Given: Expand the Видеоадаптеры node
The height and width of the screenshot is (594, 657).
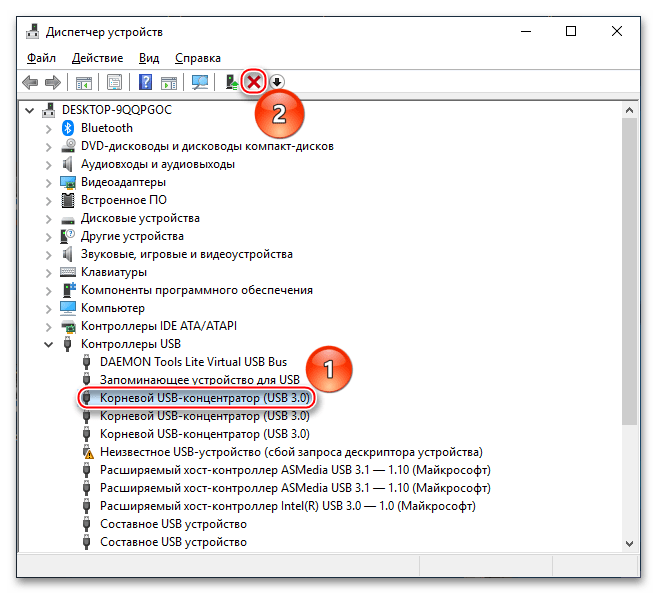Looking at the screenshot, I should [48, 182].
